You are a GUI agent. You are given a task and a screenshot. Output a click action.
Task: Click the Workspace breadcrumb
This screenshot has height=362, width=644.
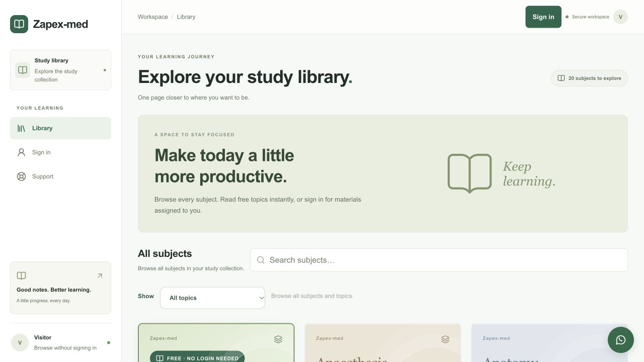point(153,17)
